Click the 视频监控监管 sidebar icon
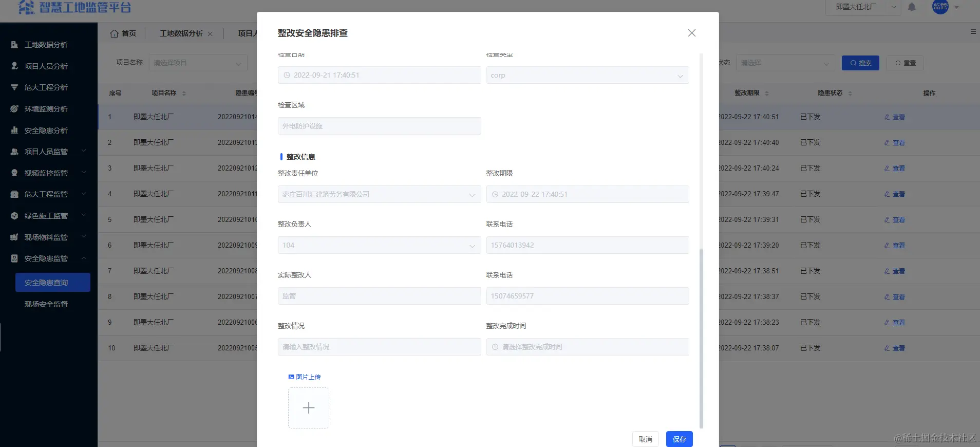 [x=14, y=173]
